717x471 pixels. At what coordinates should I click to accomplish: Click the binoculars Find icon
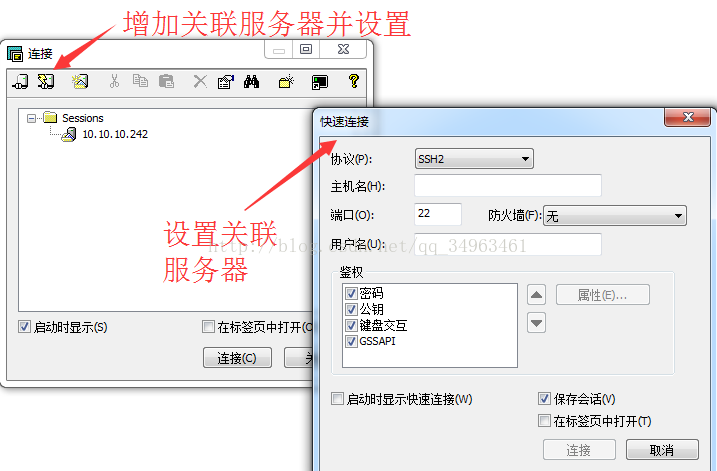pyautogui.click(x=251, y=82)
